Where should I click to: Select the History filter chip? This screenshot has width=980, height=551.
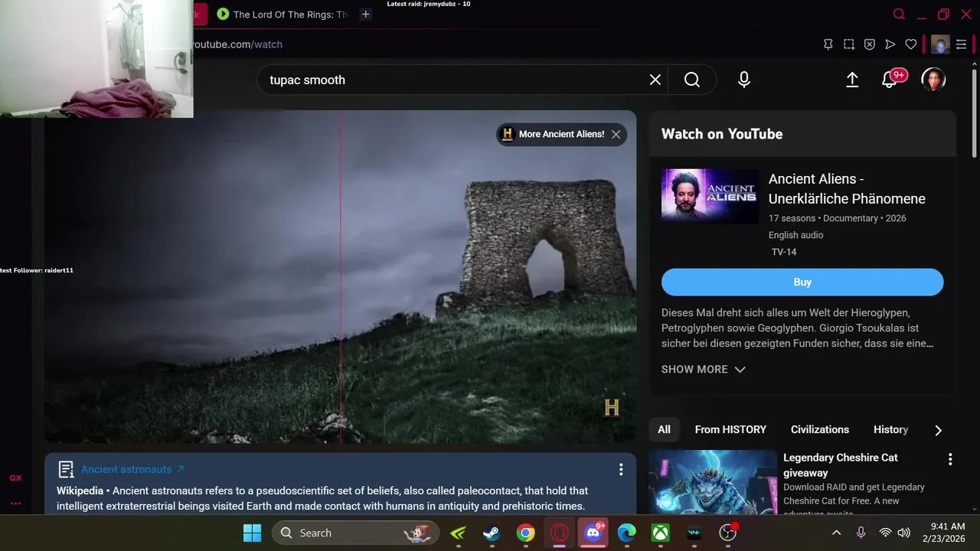point(890,429)
